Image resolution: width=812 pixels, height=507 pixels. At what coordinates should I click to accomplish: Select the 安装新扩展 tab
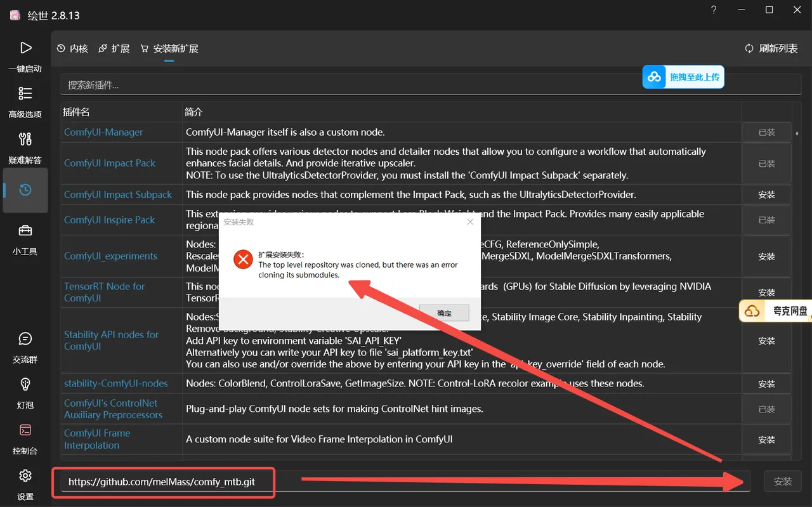click(x=169, y=49)
